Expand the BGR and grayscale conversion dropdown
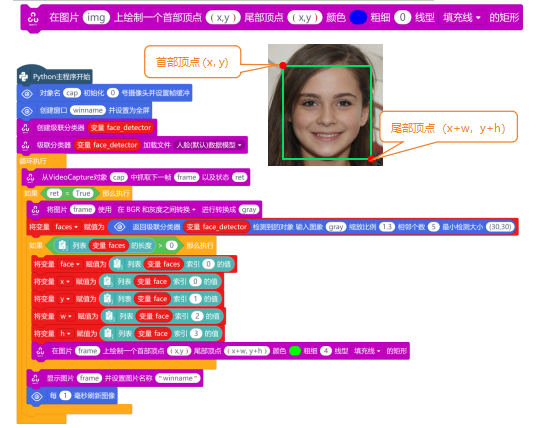This screenshot has height=428, width=540. [x=157, y=209]
